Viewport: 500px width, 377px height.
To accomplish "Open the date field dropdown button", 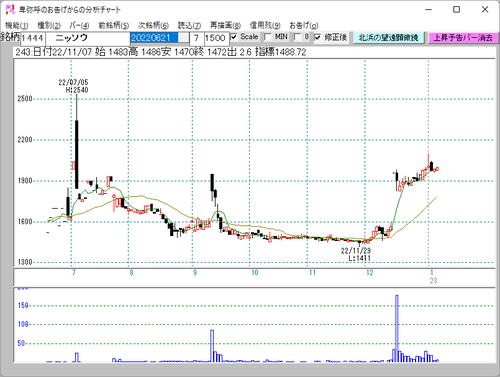I will click(x=183, y=38).
